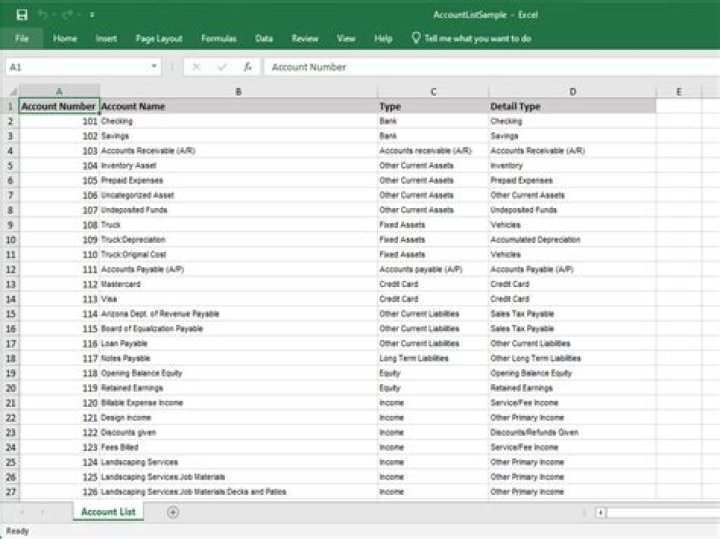Expand the Name Box dropdown arrow

(x=154, y=67)
